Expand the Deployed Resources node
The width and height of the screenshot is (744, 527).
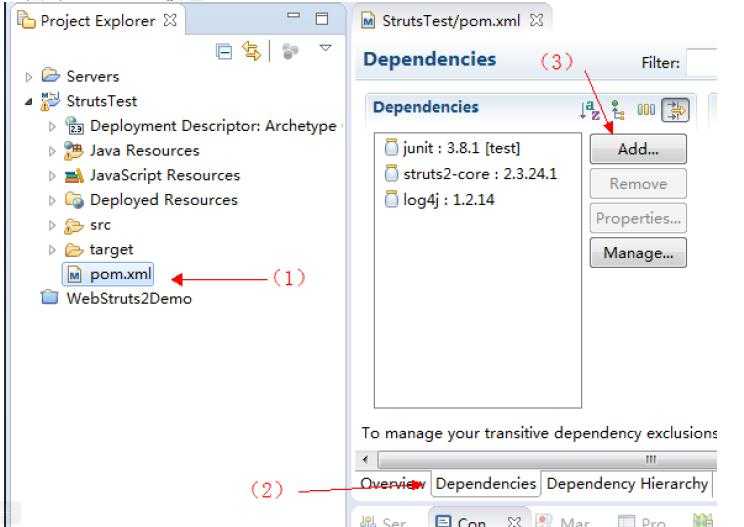52,200
